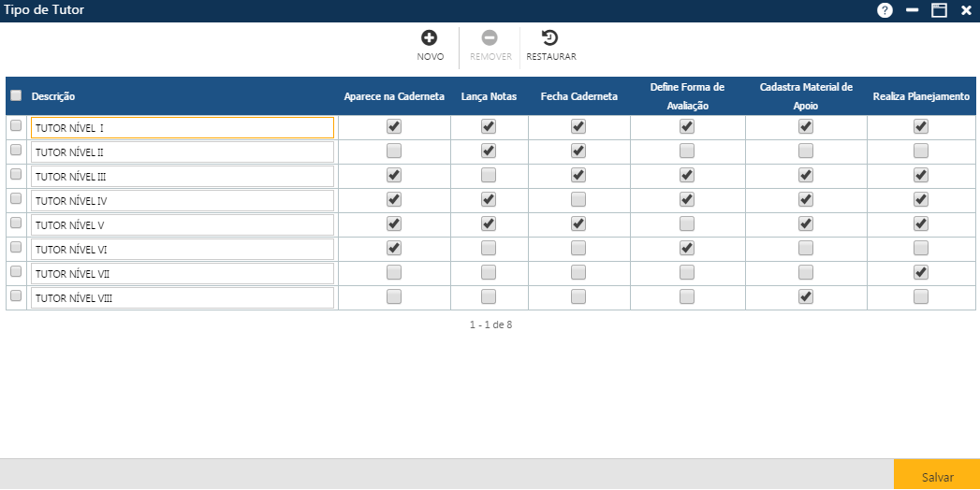
Task: Select the row checkbox for TUTOR NÍVEL III
Action: pos(16,174)
